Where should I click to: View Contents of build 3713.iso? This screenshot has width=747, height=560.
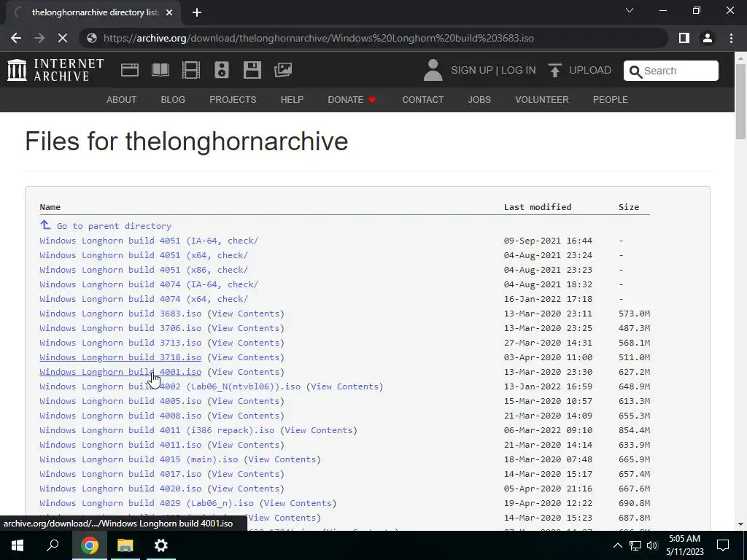pos(245,343)
